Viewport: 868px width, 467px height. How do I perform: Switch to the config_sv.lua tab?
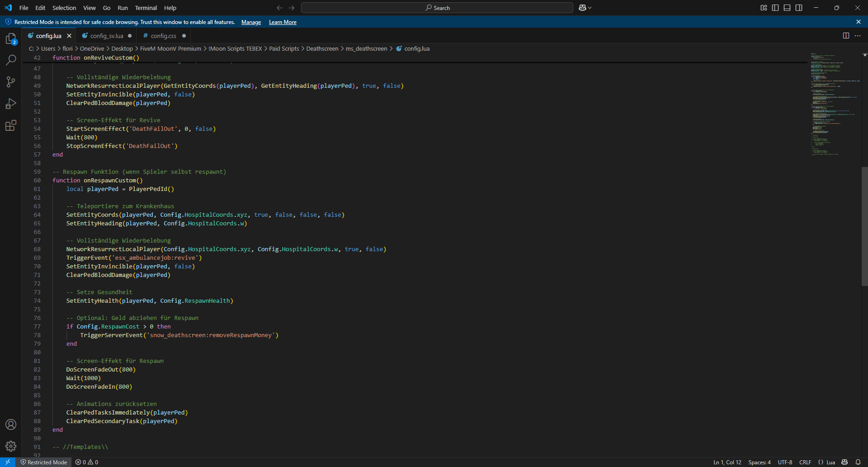pos(107,36)
